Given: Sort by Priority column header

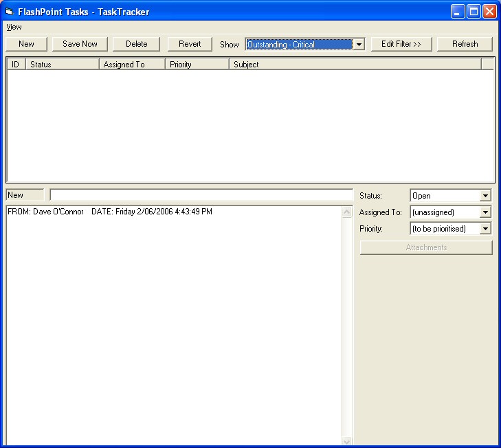Looking at the screenshot, I should coord(197,65).
